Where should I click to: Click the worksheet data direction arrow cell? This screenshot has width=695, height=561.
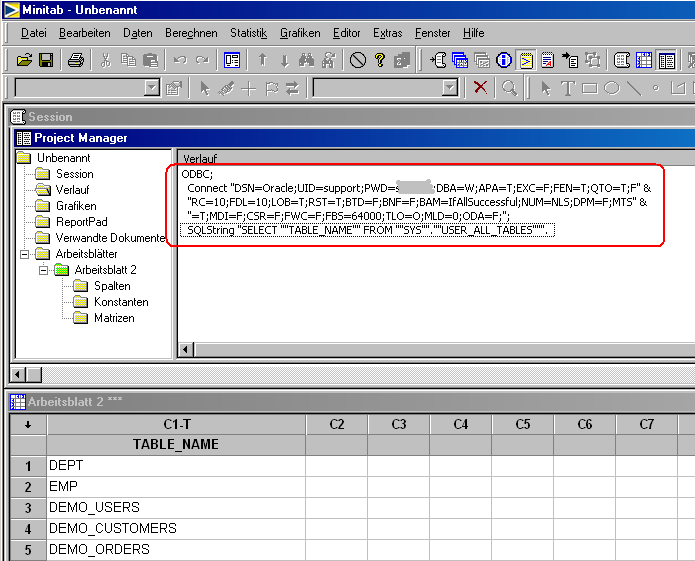click(x=28, y=425)
